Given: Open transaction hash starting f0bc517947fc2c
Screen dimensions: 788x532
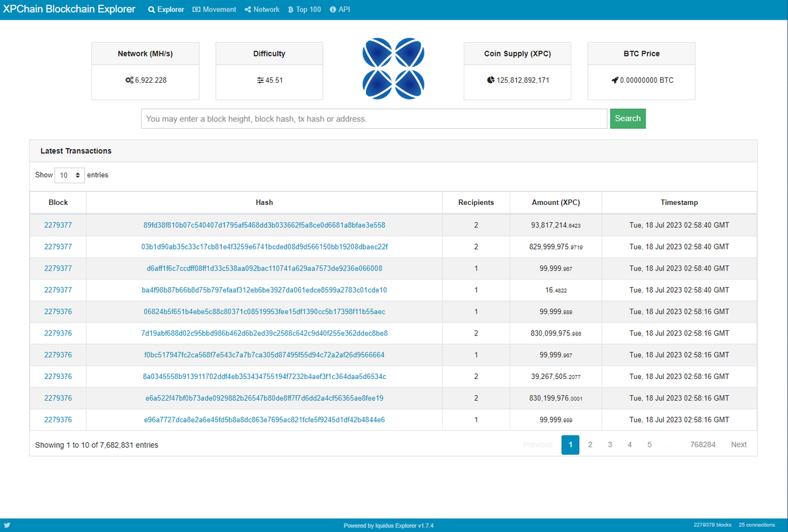Looking at the screenshot, I should pyautogui.click(x=264, y=355).
